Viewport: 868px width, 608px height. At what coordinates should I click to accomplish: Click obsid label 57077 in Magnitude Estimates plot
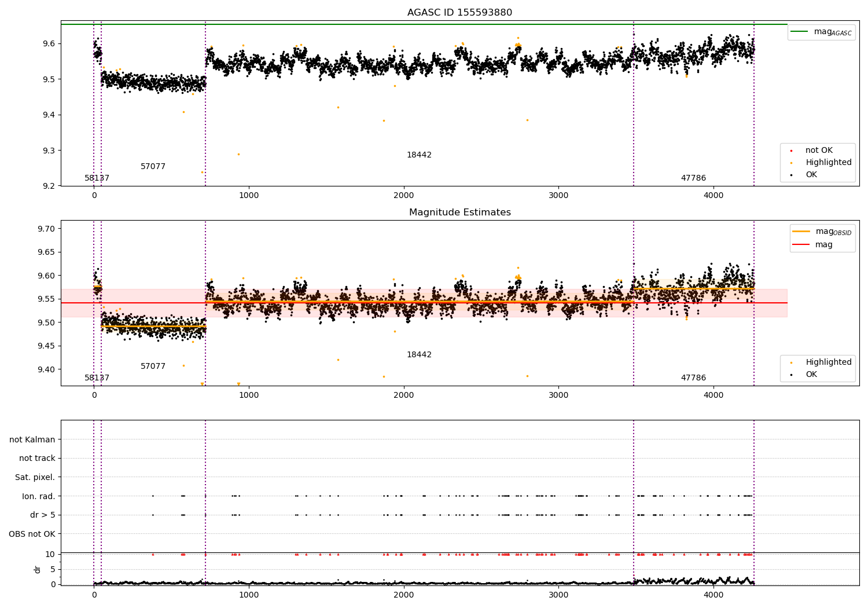pyautogui.click(x=153, y=367)
